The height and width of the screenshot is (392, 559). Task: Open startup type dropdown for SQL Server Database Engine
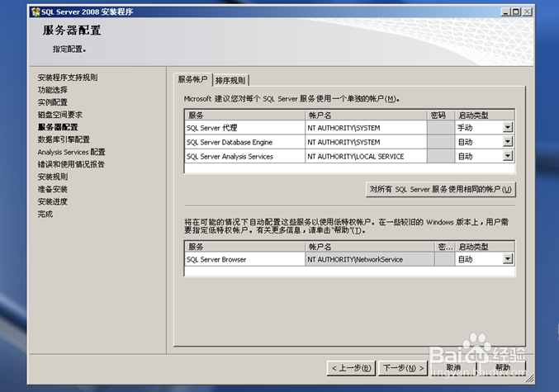[508, 142]
